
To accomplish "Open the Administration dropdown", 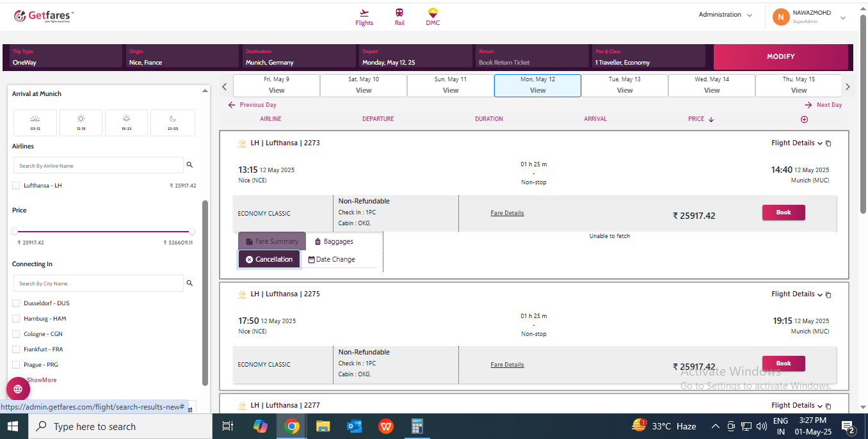I will (725, 15).
